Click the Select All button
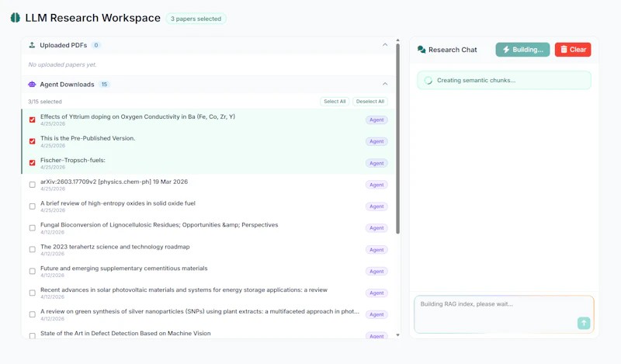Viewport: 621px width, 364px height. 335,102
